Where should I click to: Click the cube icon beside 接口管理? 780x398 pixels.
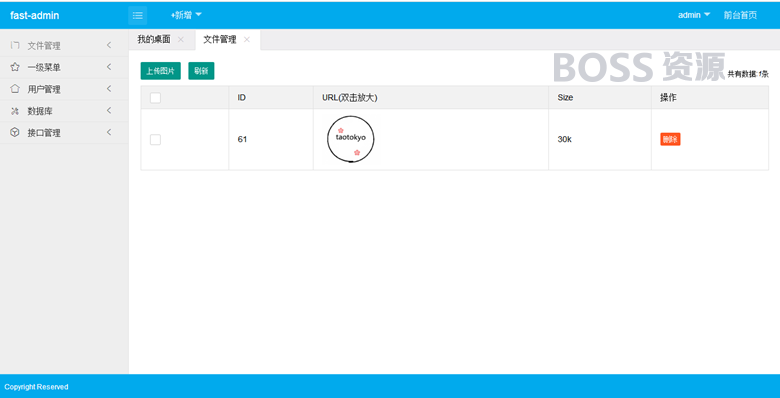click(15, 133)
